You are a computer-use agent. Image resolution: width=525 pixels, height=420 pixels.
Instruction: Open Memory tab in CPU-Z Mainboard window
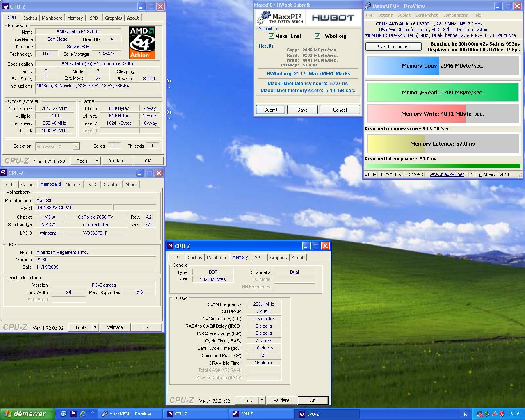pos(73,185)
